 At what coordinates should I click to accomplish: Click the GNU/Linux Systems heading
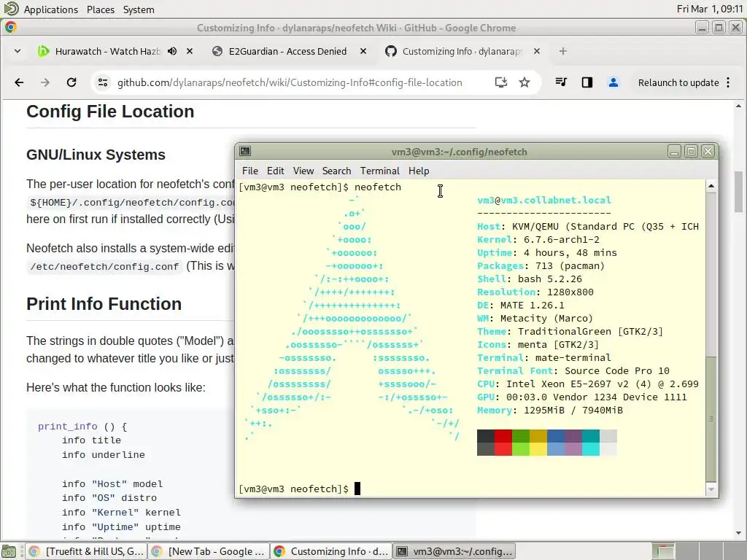click(x=96, y=155)
